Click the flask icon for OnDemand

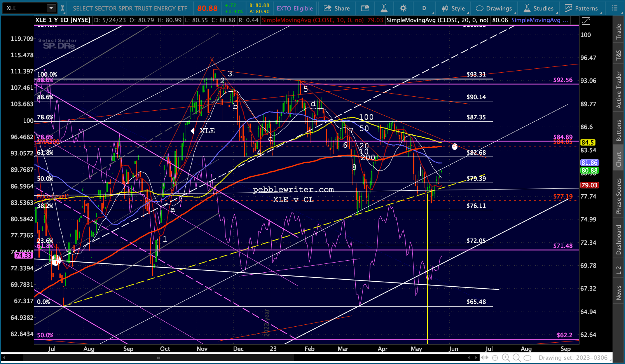click(384, 8)
